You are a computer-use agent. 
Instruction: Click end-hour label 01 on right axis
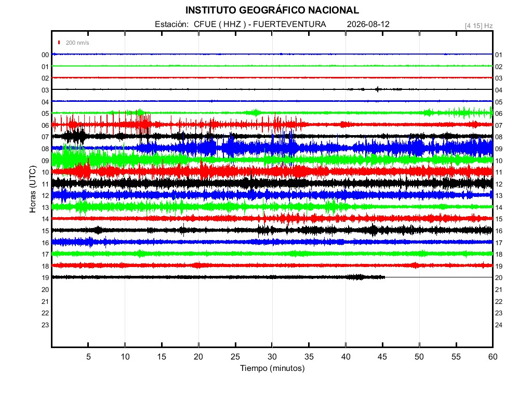coord(499,55)
